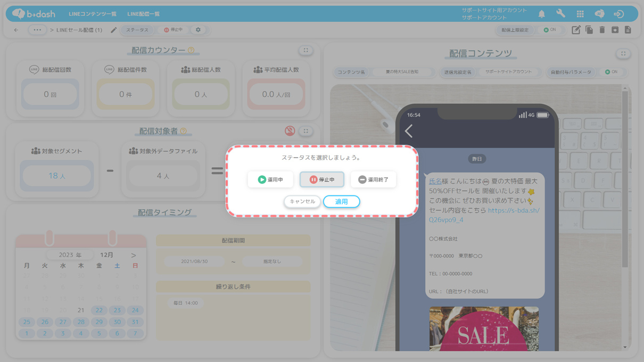Click the 平均配信人数 0.0 counter
644x362 pixels.
(276, 94)
